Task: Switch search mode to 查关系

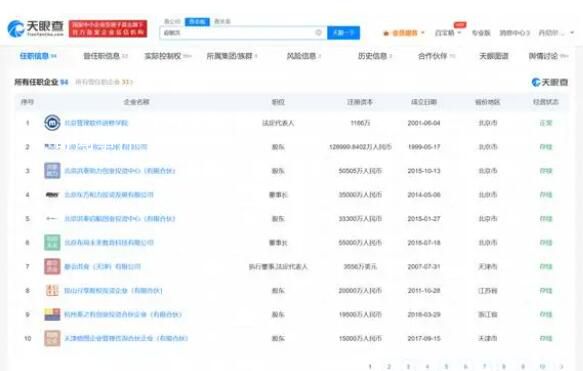Action: click(x=222, y=22)
